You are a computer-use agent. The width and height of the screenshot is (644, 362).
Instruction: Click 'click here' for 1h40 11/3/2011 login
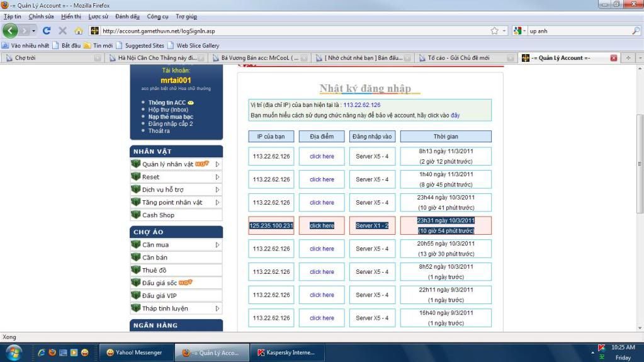(x=322, y=179)
